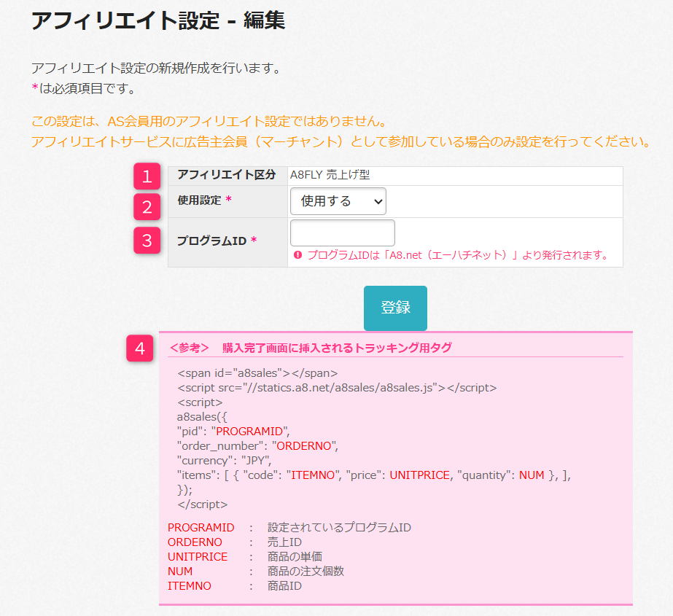Focus the プログラムID text input box
The width and height of the screenshot is (673, 616).
[x=342, y=233]
